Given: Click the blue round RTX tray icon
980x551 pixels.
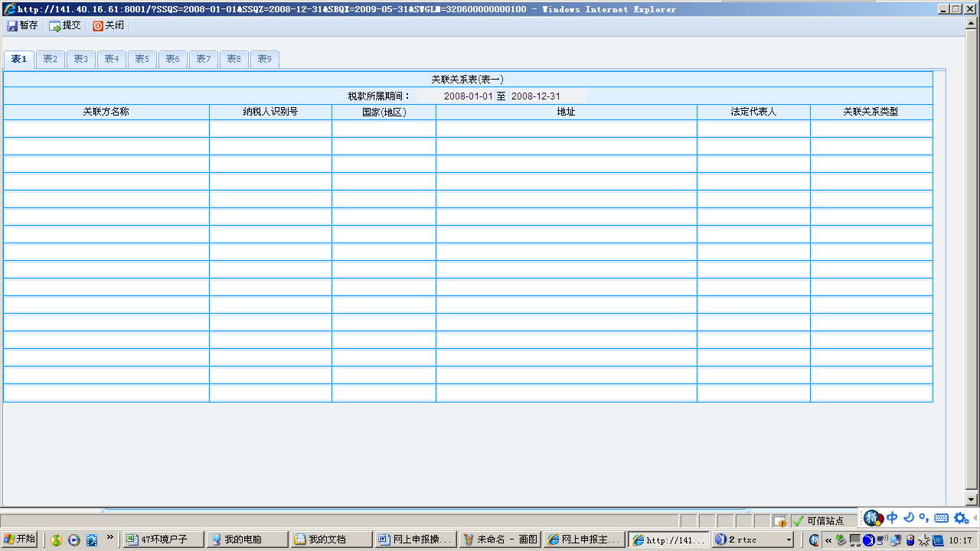Looking at the screenshot, I should click(869, 540).
